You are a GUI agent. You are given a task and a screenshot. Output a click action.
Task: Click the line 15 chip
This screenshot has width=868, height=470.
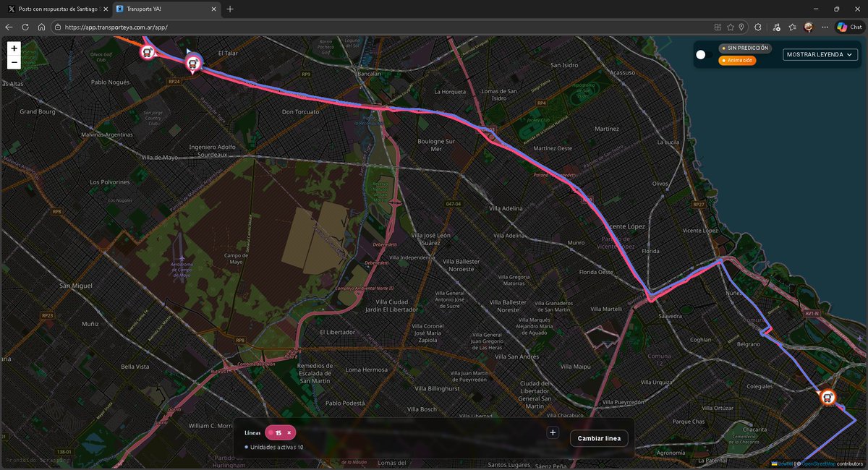[x=280, y=432]
